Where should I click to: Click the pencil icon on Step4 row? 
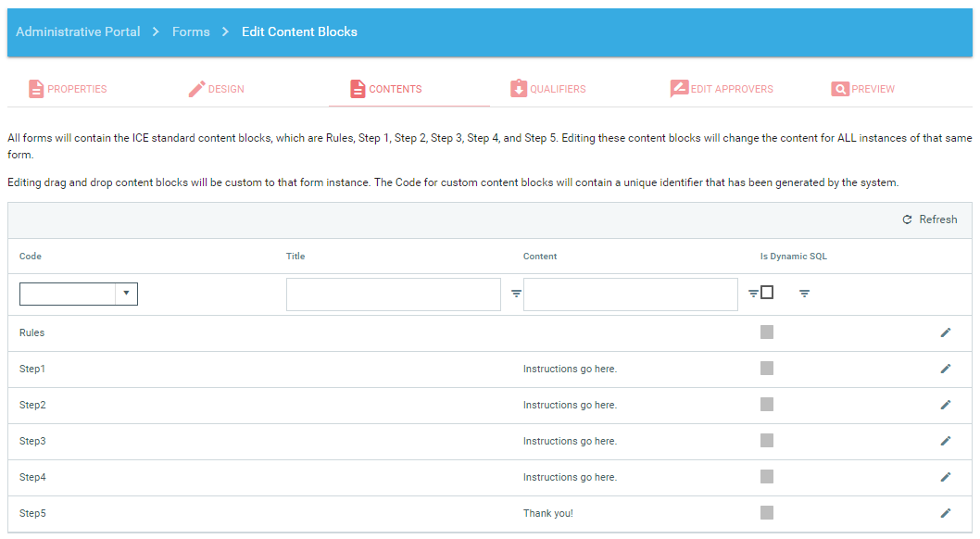945,477
